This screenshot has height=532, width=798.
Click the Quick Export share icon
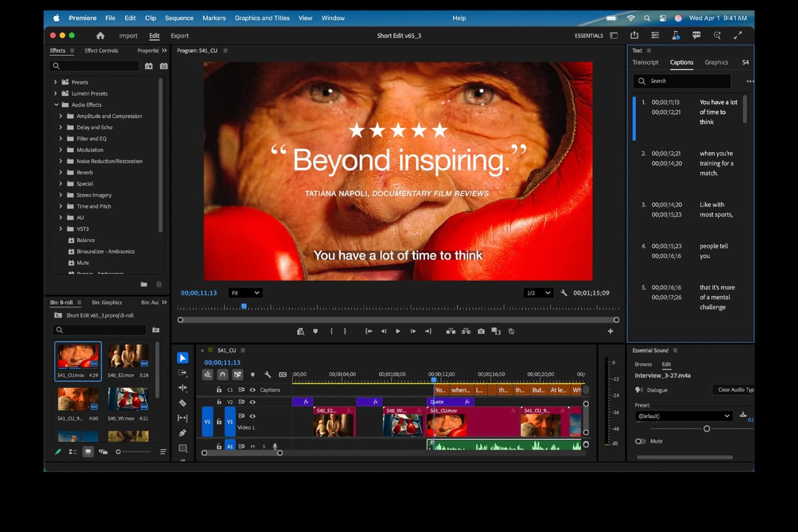(x=634, y=35)
